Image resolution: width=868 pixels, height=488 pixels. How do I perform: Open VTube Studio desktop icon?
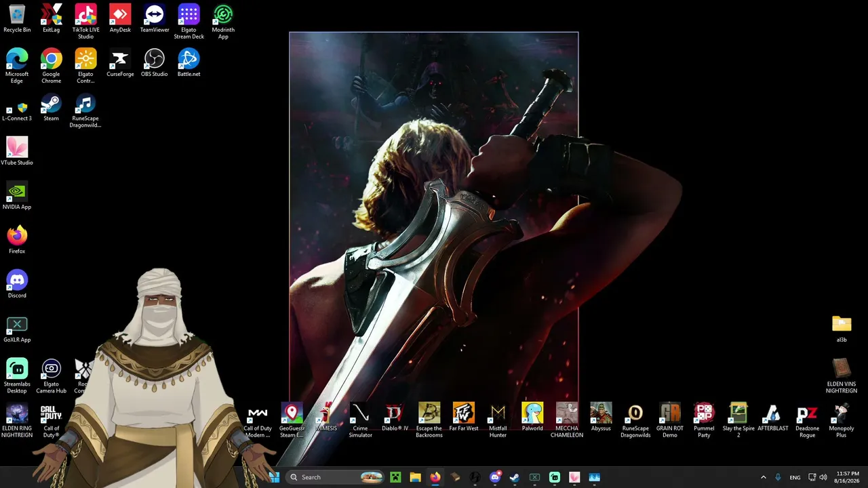pos(17,151)
